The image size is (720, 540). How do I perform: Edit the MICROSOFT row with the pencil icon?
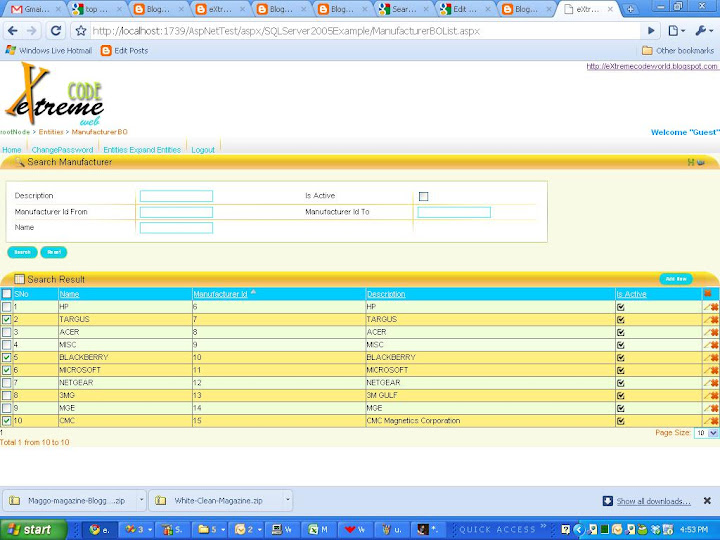click(707, 370)
